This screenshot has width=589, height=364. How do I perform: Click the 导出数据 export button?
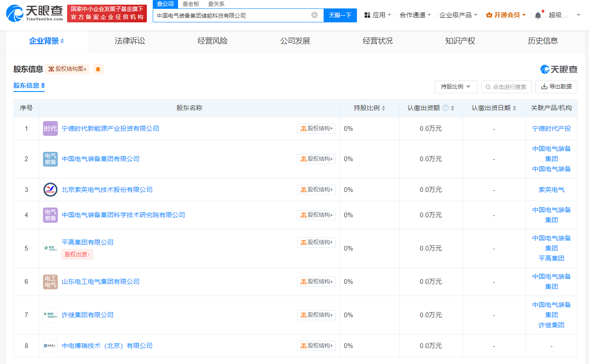coord(556,87)
